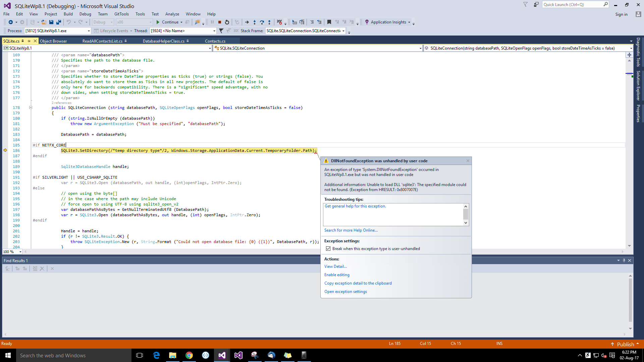Click Copy exception detail to the clipboard
The height and width of the screenshot is (362, 644).
click(x=358, y=283)
